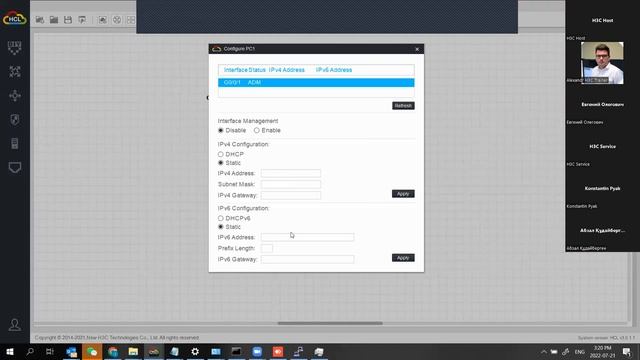The image size is (640, 360).
Task: Open Task View on the taskbar
Action: [50, 352]
